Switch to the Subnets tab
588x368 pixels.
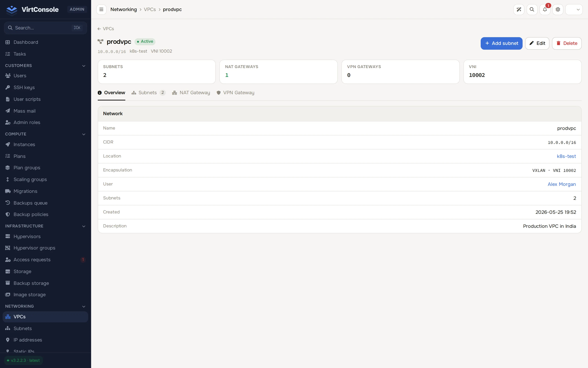pos(148,93)
